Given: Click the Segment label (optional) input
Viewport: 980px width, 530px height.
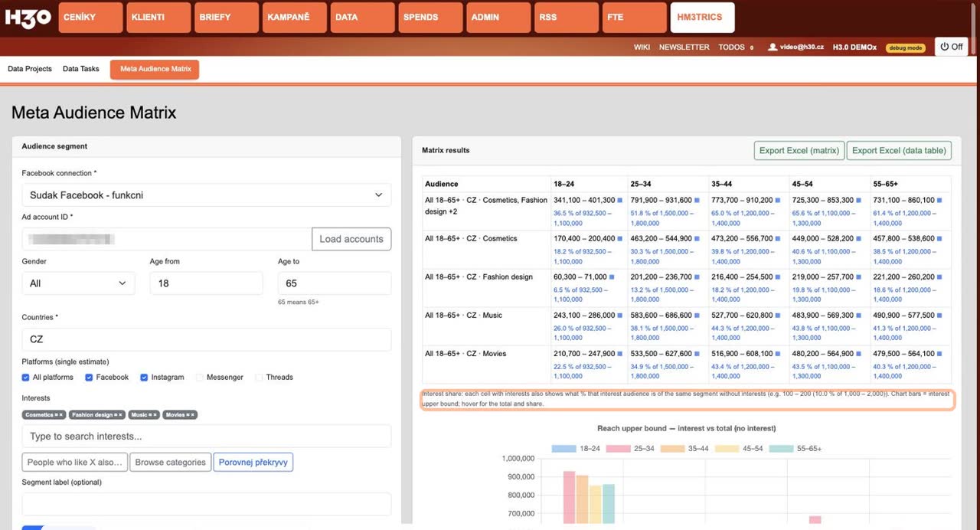Looking at the screenshot, I should coord(207,504).
